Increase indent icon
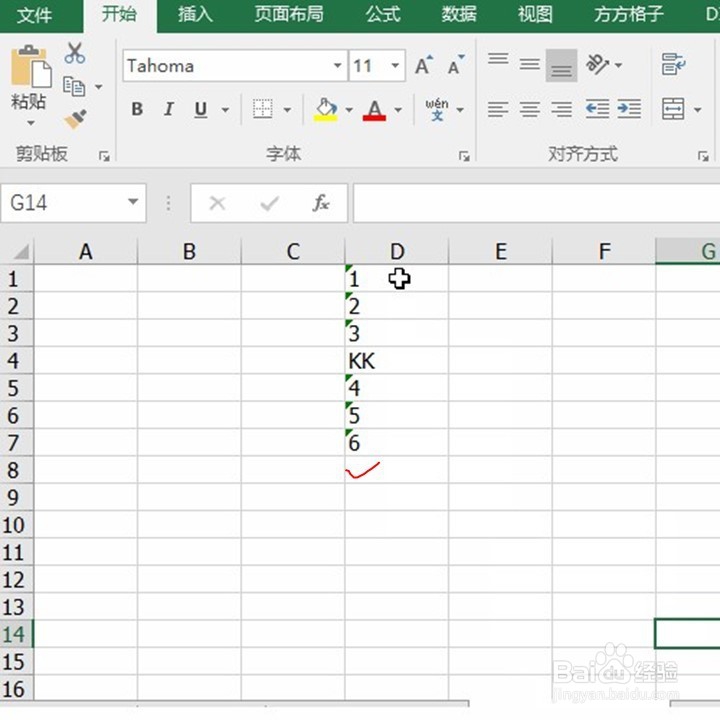 pos(629,109)
